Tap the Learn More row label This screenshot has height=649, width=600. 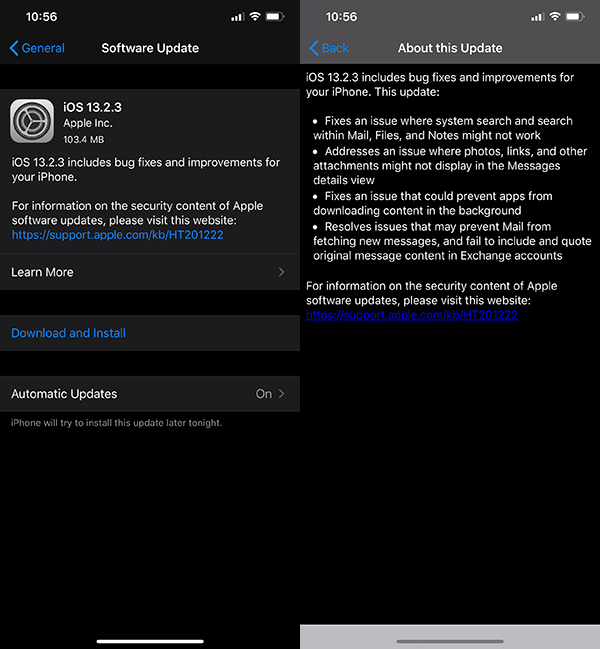42,272
